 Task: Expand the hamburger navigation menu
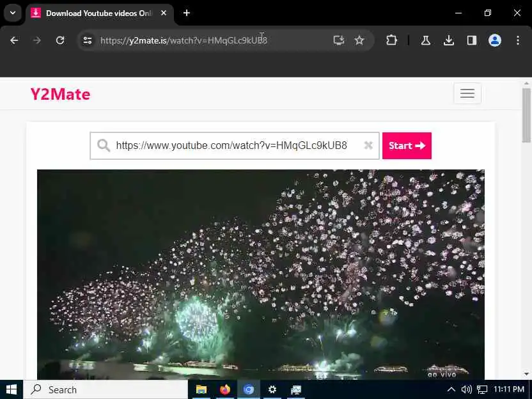467,93
